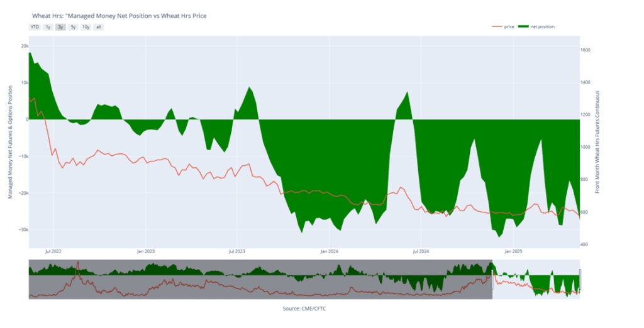The width and height of the screenshot is (644, 328).
Task: Click the −20k left axis tick
Action: (x=23, y=193)
